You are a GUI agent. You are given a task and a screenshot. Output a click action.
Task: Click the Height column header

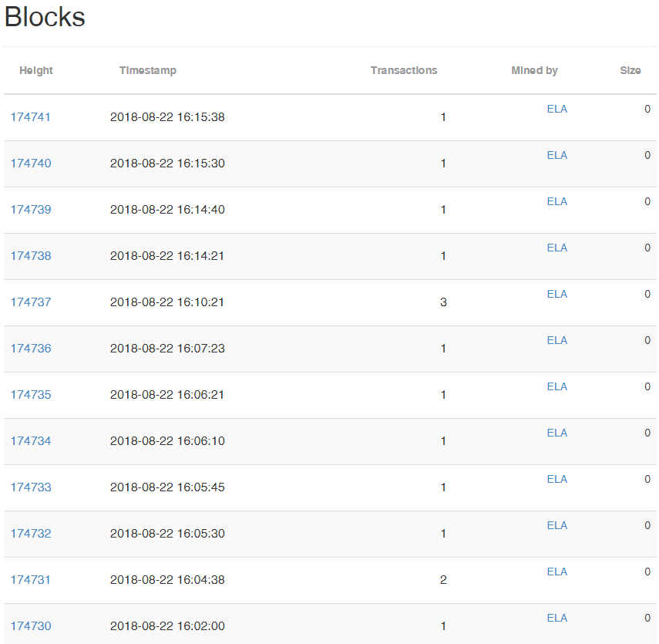pos(36,71)
